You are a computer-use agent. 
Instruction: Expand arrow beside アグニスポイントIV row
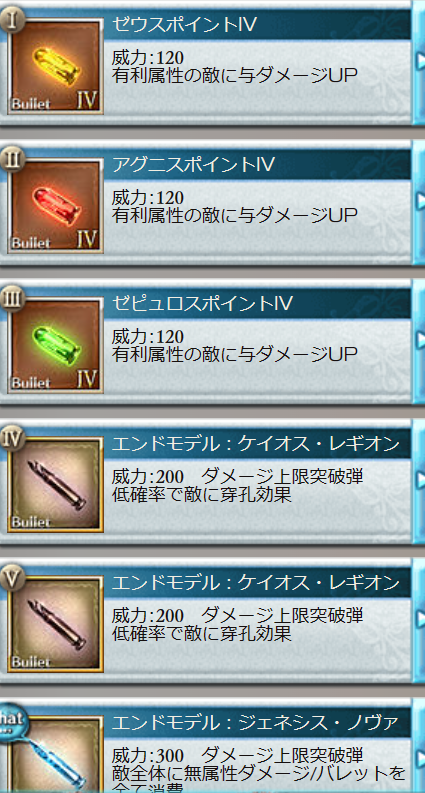[x=419, y=200]
